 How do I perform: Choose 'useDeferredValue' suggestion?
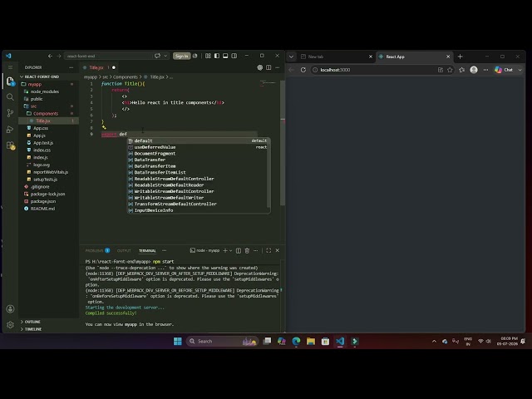[199, 147]
